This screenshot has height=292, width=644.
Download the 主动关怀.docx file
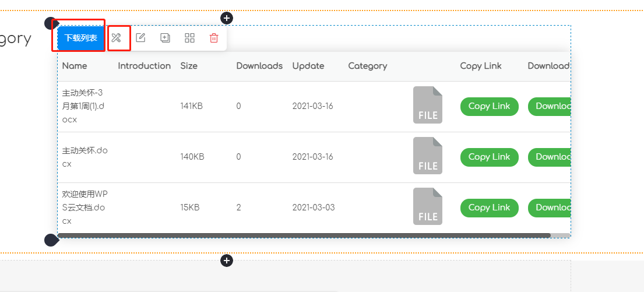[x=549, y=157]
